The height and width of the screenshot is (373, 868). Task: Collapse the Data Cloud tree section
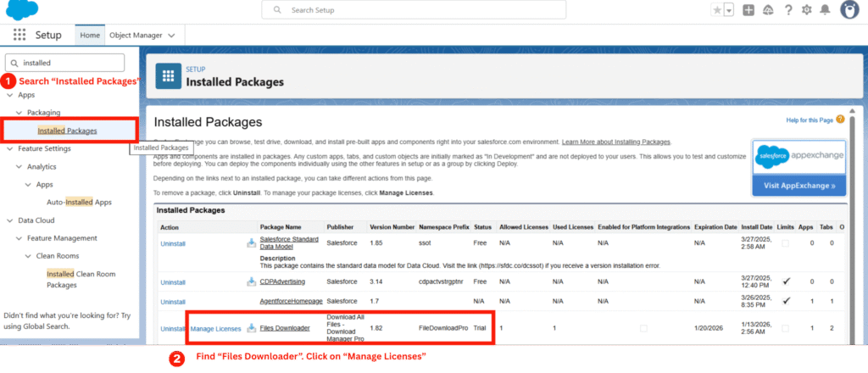pyautogui.click(x=9, y=220)
